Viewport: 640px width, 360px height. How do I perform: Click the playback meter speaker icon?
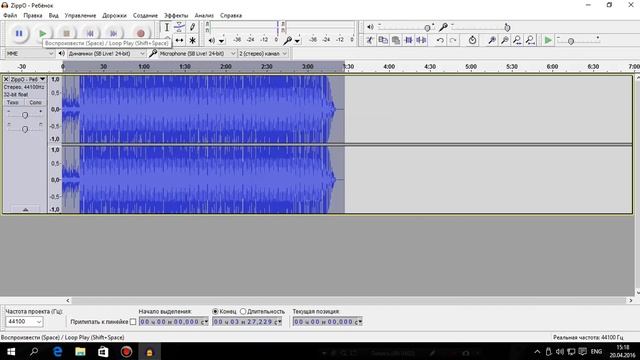(211, 40)
